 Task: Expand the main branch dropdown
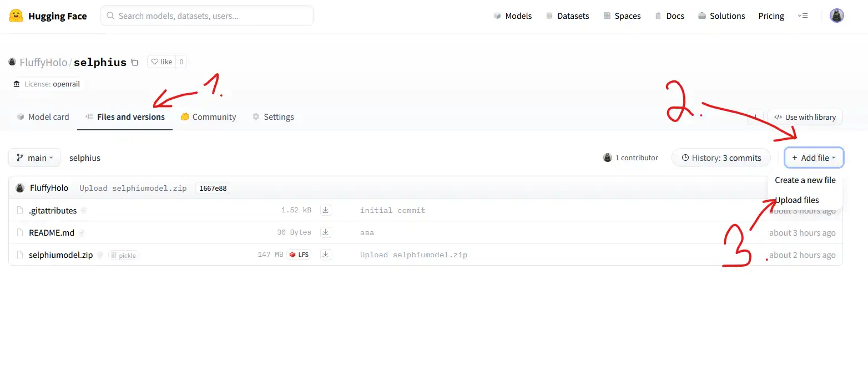(x=34, y=157)
